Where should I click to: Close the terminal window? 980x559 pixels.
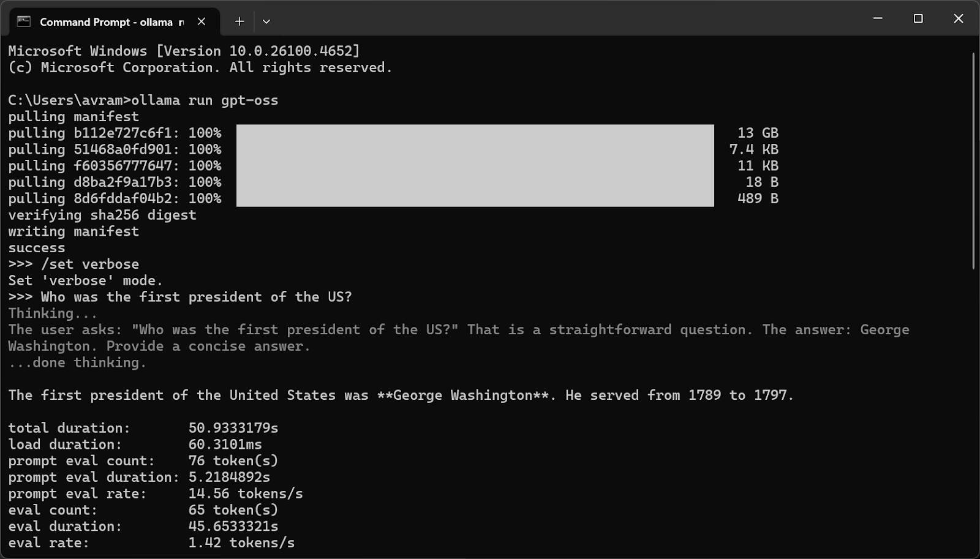tap(959, 19)
